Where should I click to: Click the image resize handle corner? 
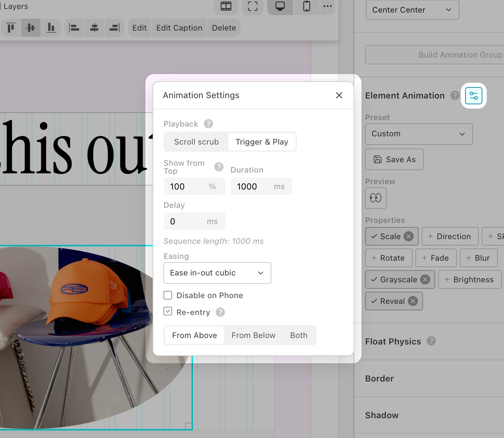188,426
